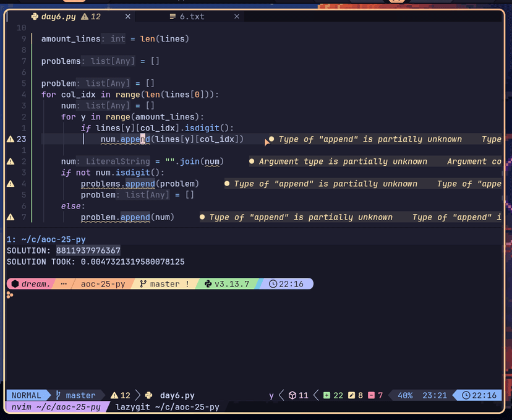Click the green added-lines icon showing 22
The height and width of the screenshot is (420, 512).
[x=326, y=395]
